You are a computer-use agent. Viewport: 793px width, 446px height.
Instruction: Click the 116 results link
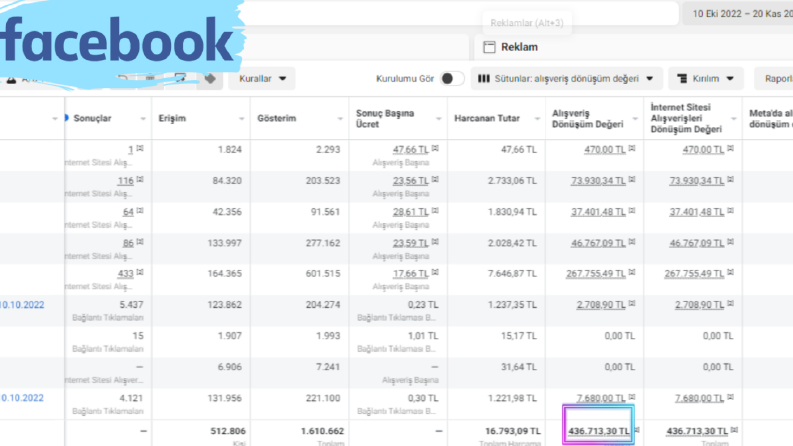(x=125, y=181)
